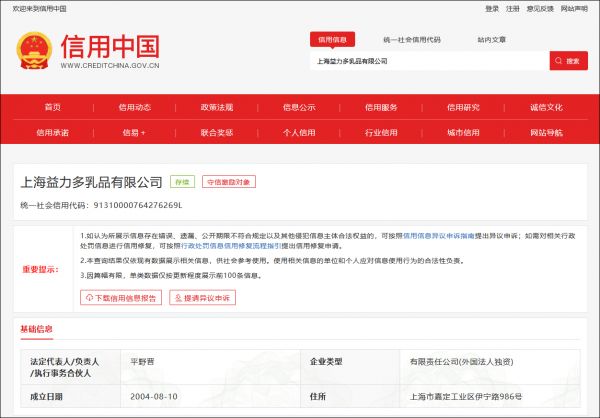Screen dimensions: 600x418
Task: Open 行政处罚信息信用修复流程指引 link
Action: tap(231, 246)
